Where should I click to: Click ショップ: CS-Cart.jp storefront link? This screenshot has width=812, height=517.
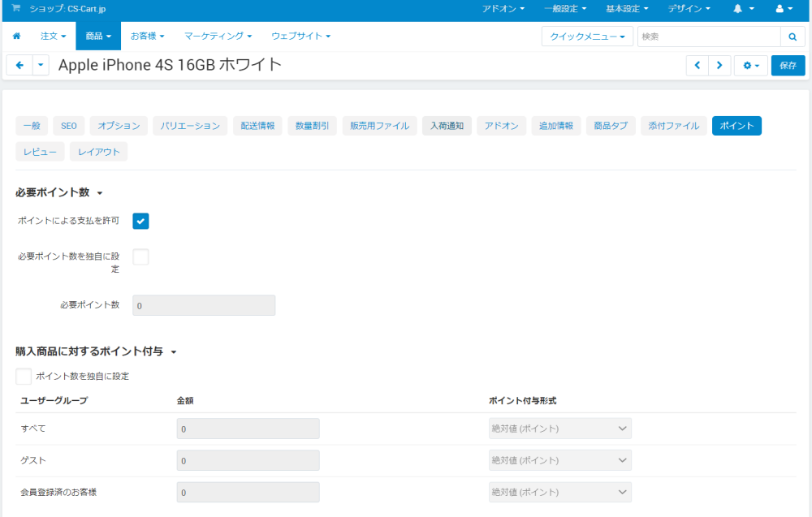point(67,9)
